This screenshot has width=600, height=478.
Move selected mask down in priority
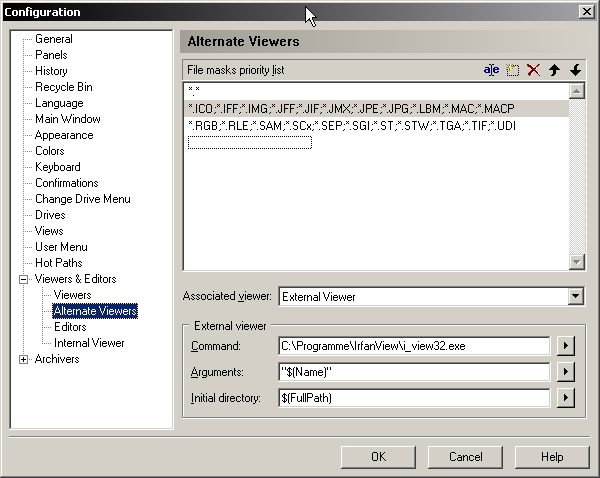click(x=575, y=70)
